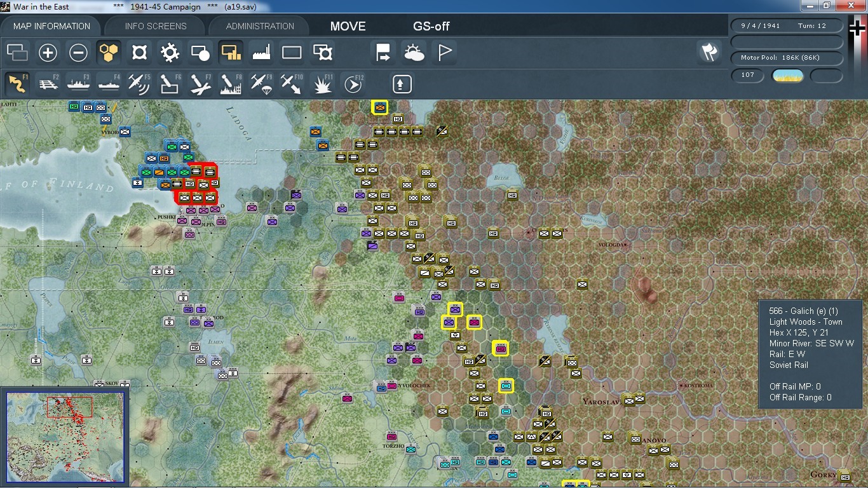Click the overlapping windows view icon
Image resolution: width=868 pixels, height=488 pixels.
click(x=18, y=53)
